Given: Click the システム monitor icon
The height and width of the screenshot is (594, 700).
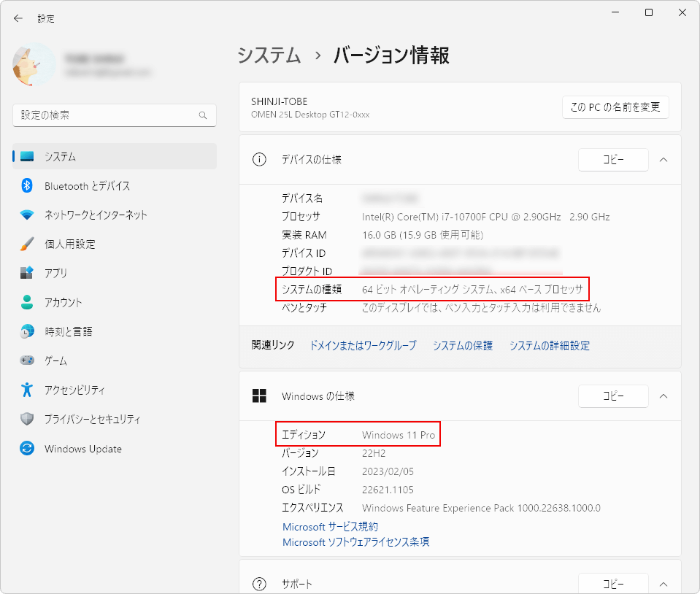Looking at the screenshot, I should click(27, 156).
